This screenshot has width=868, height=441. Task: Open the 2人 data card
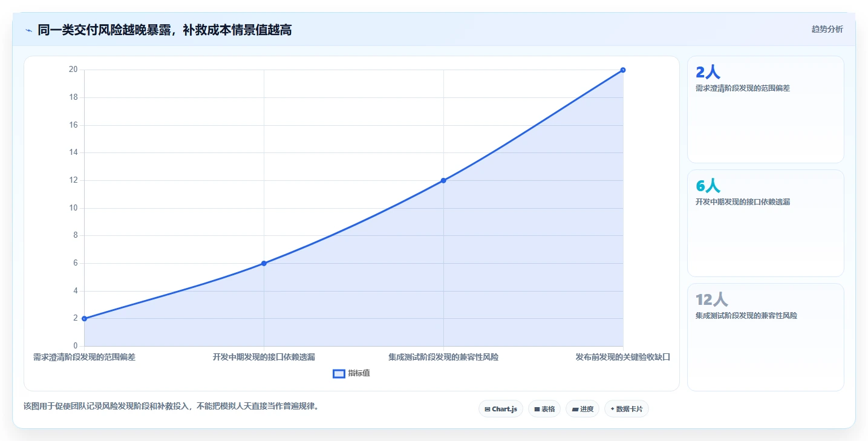(x=765, y=109)
